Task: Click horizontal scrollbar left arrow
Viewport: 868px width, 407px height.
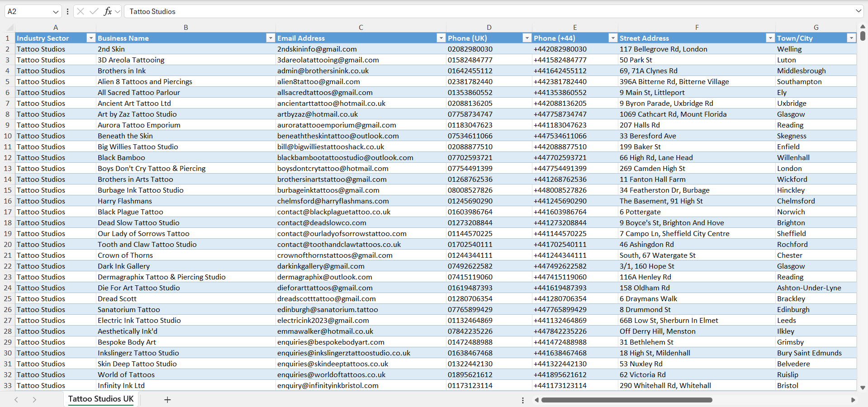Action: (536, 400)
